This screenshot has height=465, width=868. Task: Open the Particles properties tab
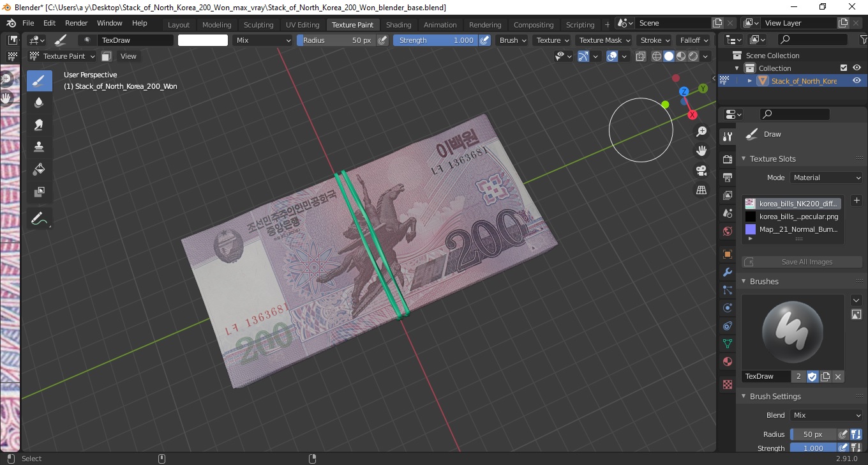(x=727, y=290)
